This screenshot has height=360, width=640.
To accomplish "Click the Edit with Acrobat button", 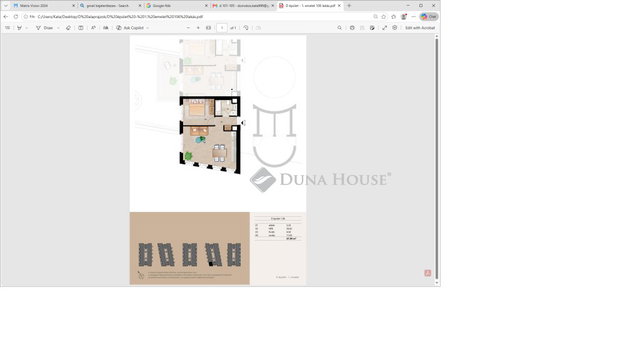I will pyautogui.click(x=420, y=28).
